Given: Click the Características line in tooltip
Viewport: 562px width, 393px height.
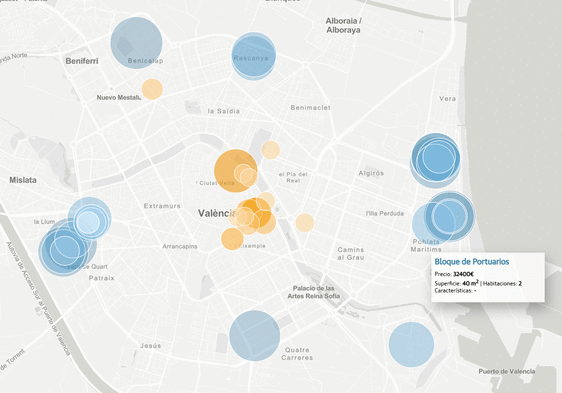Looking at the screenshot, I should click(x=455, y=290).
